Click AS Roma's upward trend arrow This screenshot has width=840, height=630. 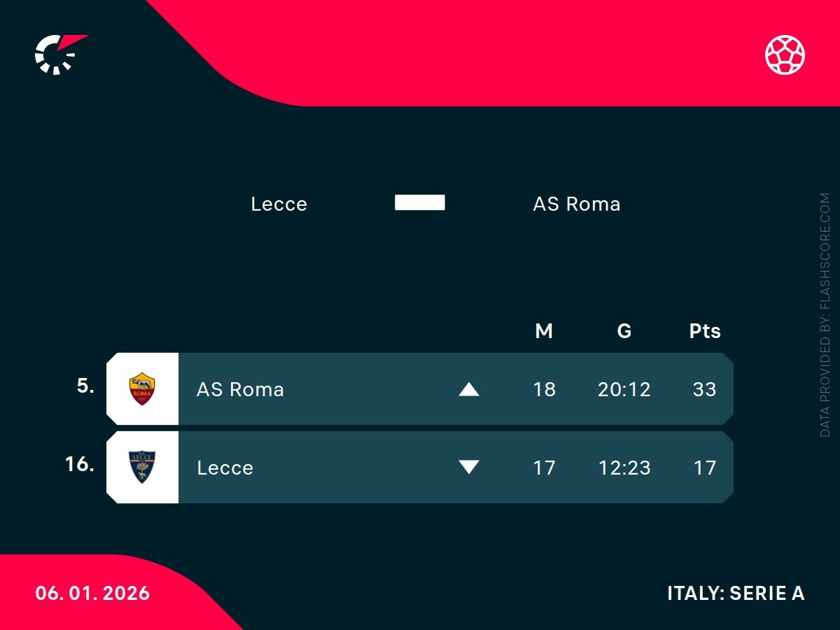(x=468, y=389)
